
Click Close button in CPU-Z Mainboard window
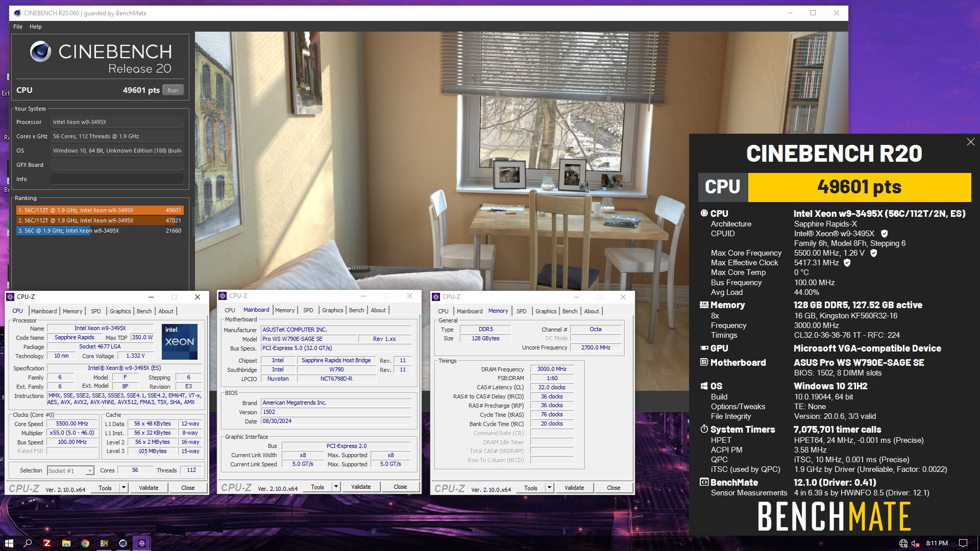click(400, 487)
